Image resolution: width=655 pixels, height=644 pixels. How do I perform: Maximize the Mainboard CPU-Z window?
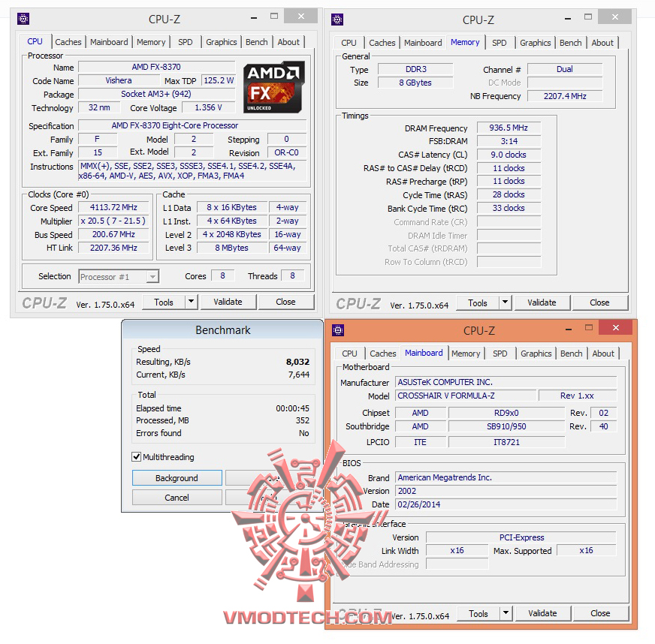589,328
